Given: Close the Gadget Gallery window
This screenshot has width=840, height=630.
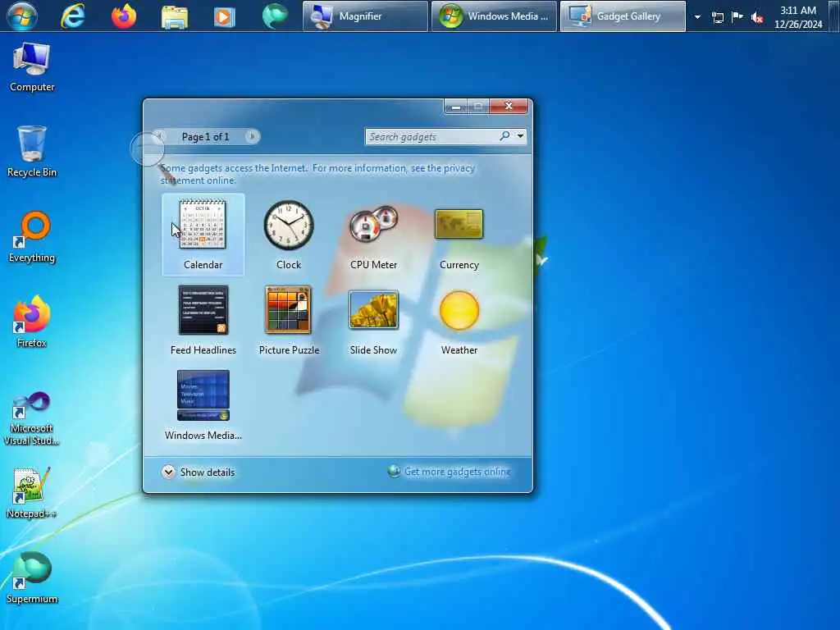Looking at the screenshot, I should coord(509,107).
